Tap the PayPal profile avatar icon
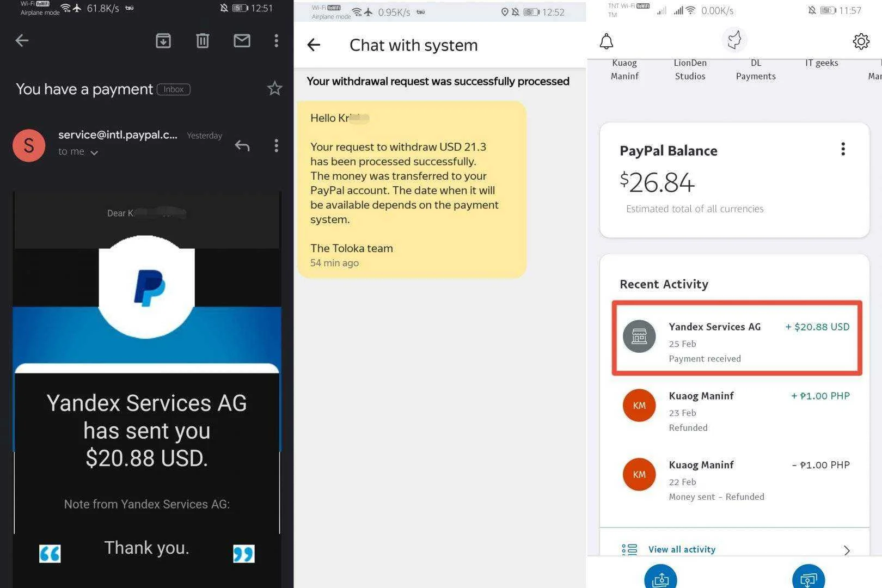Screen dimensions: 882x588 (x=734, y=40)
